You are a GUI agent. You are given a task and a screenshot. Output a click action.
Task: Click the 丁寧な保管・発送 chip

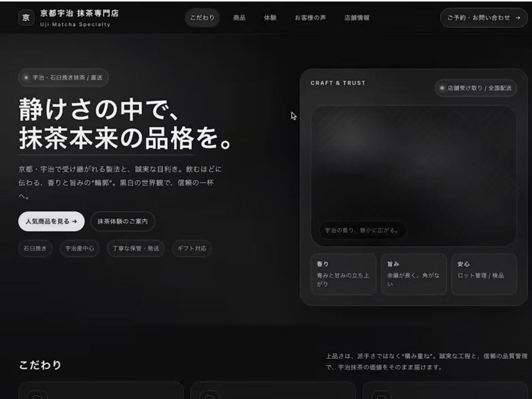click(136, 248)
